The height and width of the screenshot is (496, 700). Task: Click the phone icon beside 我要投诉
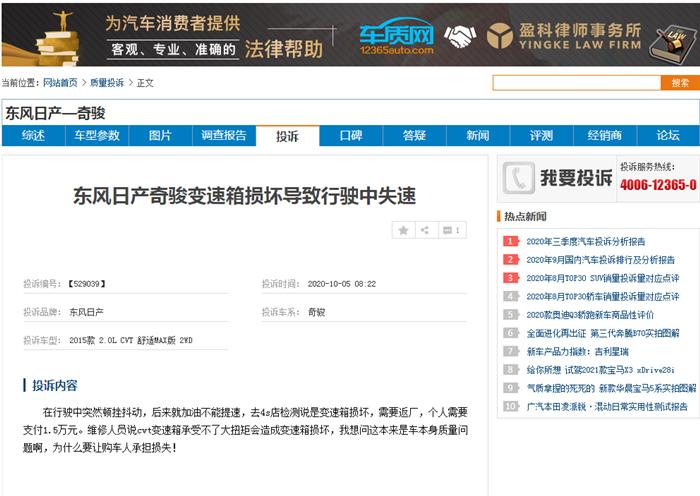(518, 178)
